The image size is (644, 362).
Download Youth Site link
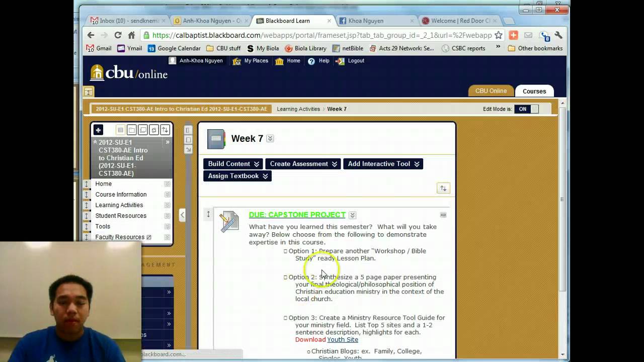(343, 339)
